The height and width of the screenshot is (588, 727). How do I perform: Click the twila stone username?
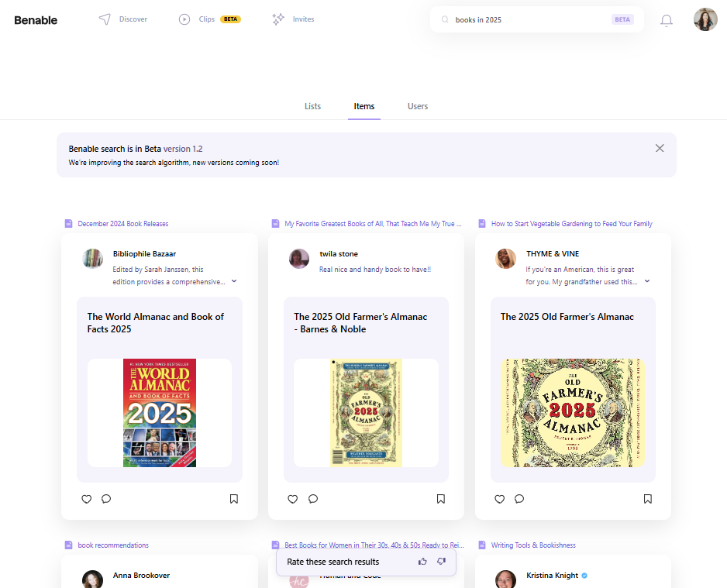[339, 254]
